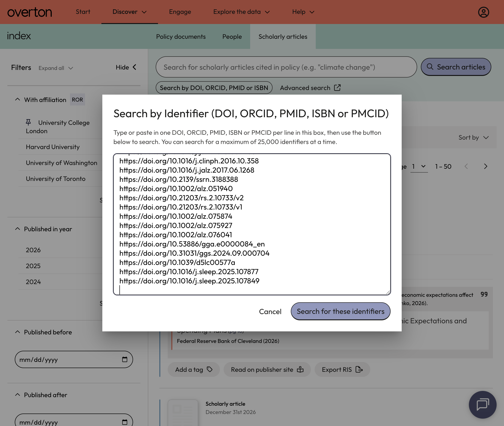Filter by University College London

coord(58,126)
